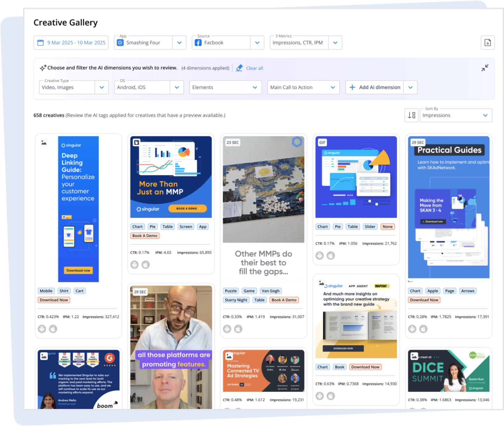Click the Slider tag on GIF card
This screenshot has height=426, width=504.
coord(370,227)
